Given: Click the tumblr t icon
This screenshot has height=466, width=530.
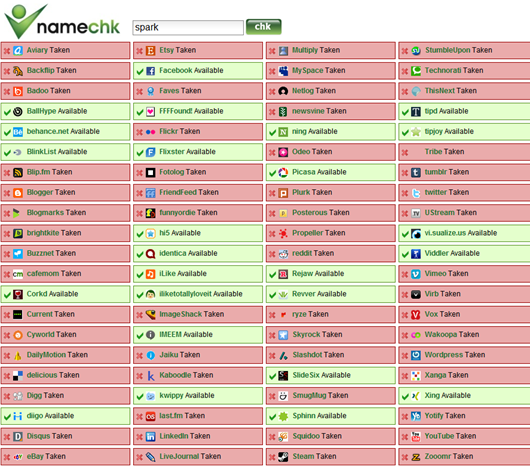Looking at the screenshot, I should 416,172.
